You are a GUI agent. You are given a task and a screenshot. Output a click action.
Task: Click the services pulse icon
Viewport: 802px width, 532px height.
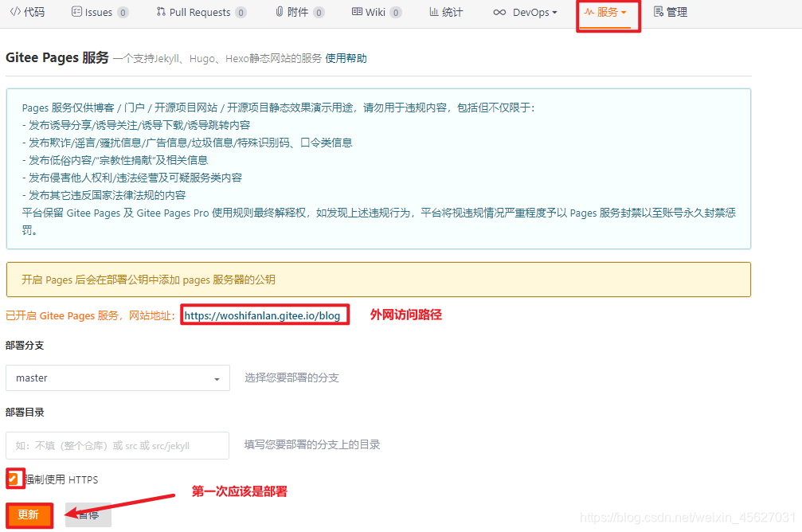coord(589,11)
